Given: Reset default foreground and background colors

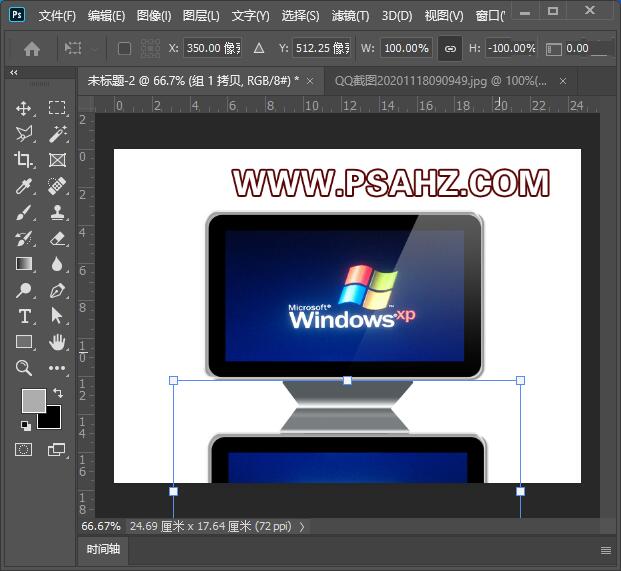Looking at the screenshot, I should point(26,426).
